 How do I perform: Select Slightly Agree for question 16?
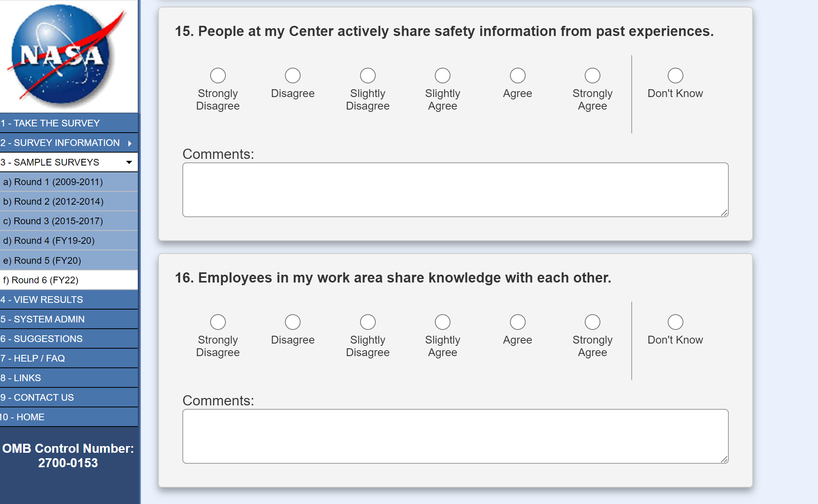[x=443, y=322]
